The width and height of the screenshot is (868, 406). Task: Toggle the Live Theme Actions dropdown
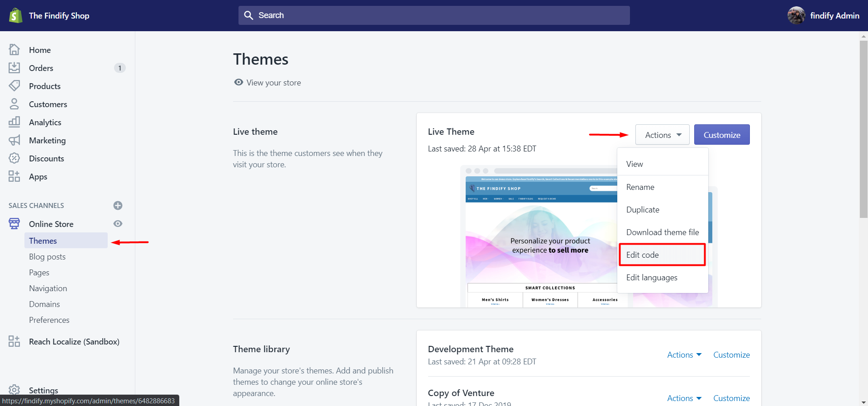(662, 135)
